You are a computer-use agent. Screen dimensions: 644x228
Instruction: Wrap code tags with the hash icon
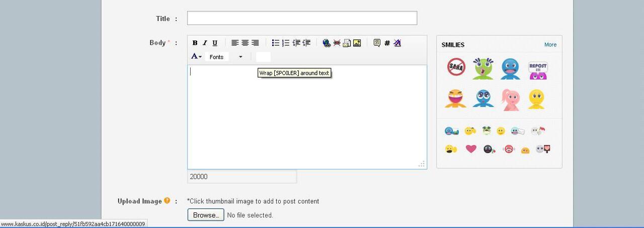pos(387,43)
